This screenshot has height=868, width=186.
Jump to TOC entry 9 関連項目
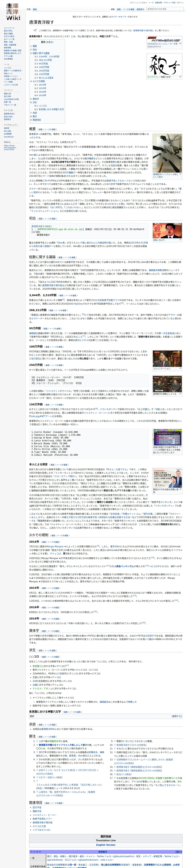(x=36, y=120)
